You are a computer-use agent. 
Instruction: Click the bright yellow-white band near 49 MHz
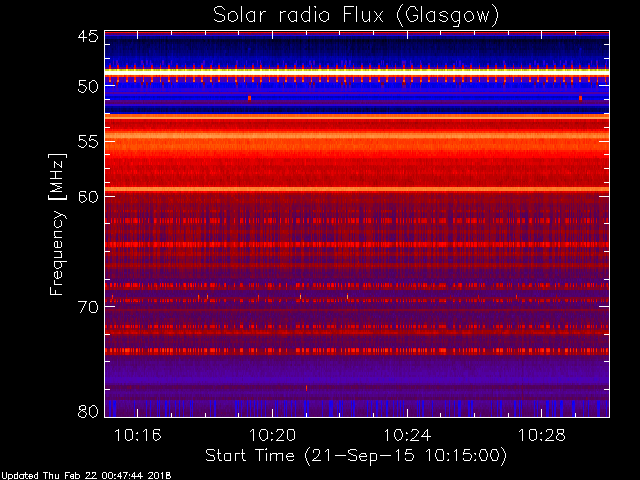pos(357,71)
